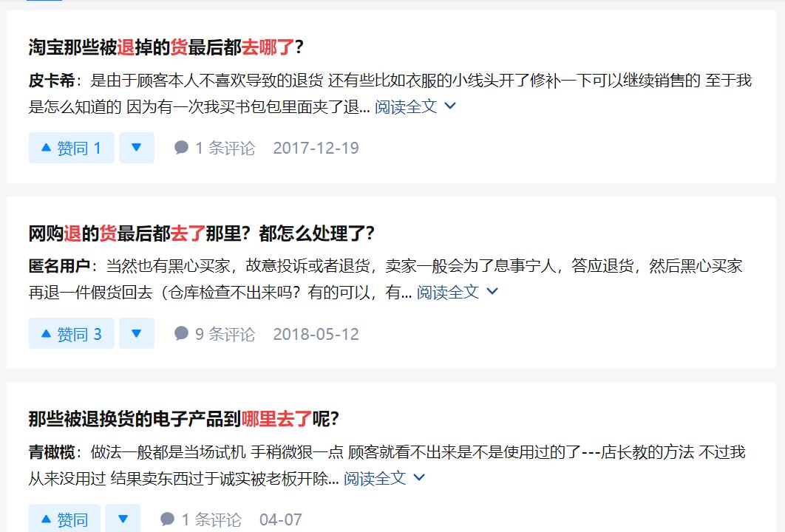Expand 阅读全文 on the 皮卡希 answer
The image size is (785, 532).
(x=415, y=106)
